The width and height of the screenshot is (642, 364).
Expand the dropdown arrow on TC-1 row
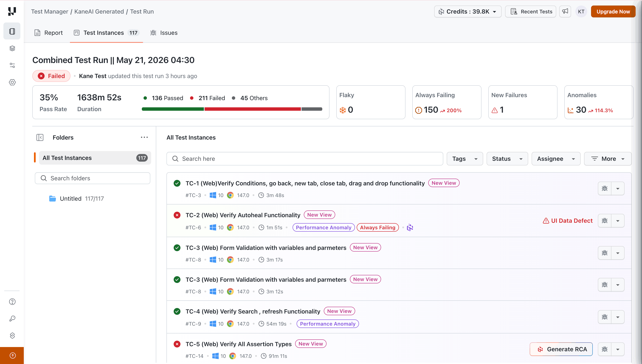pyautogui.click(x=618, y=189)
